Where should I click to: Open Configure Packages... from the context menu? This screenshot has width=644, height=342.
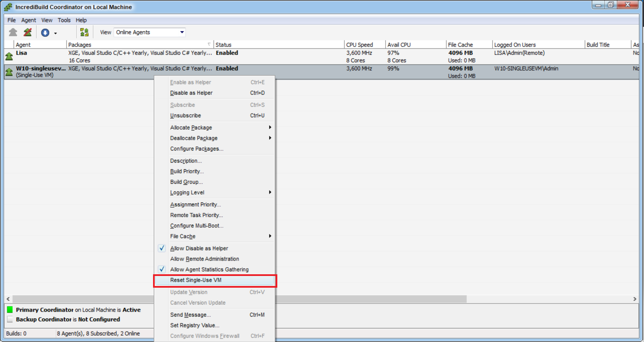tap(214, 149)
